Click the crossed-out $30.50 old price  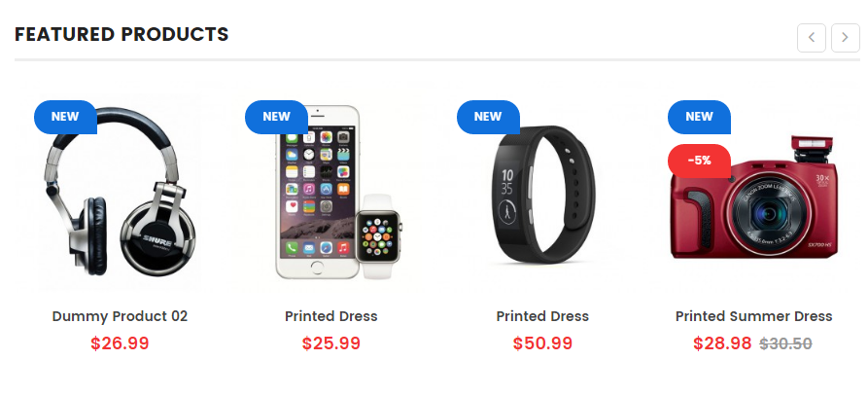(785, 343)
